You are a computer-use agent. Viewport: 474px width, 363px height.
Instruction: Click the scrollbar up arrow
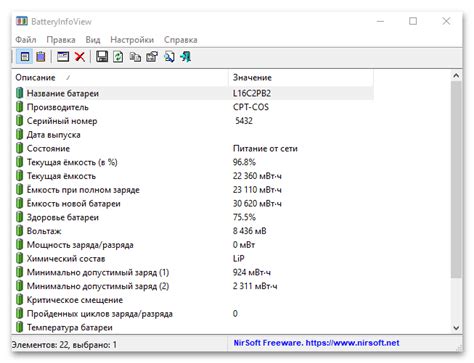click(456, 76)
